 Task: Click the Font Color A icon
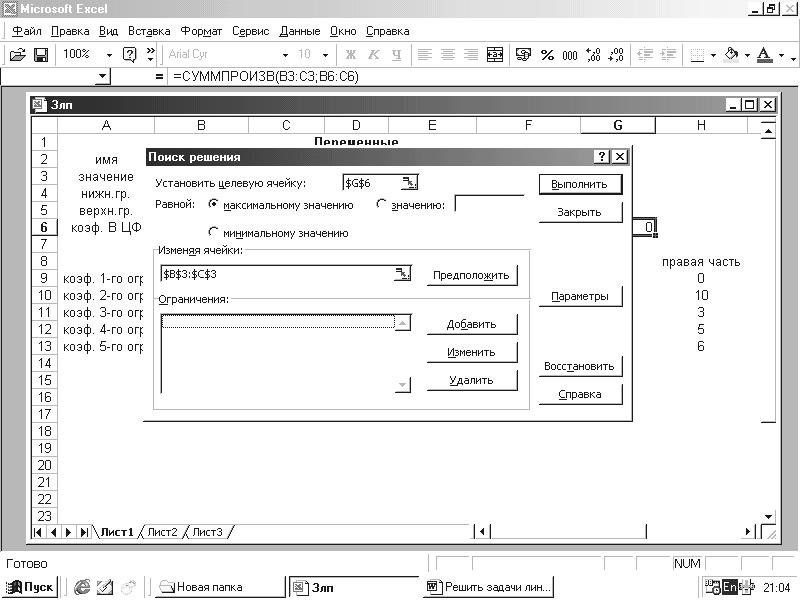pos(764,54)
